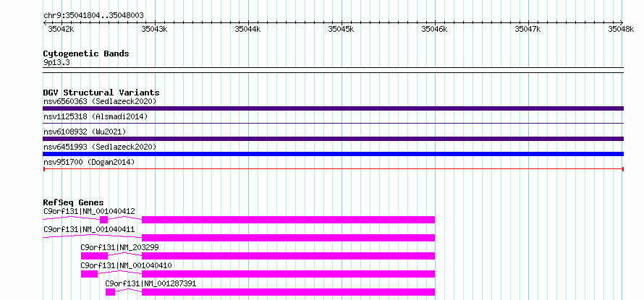Click the nsv6108932 (Wu2021) variant bar
Image resolution: width=644 pixels, height=300 pixels.
(333, 139)
